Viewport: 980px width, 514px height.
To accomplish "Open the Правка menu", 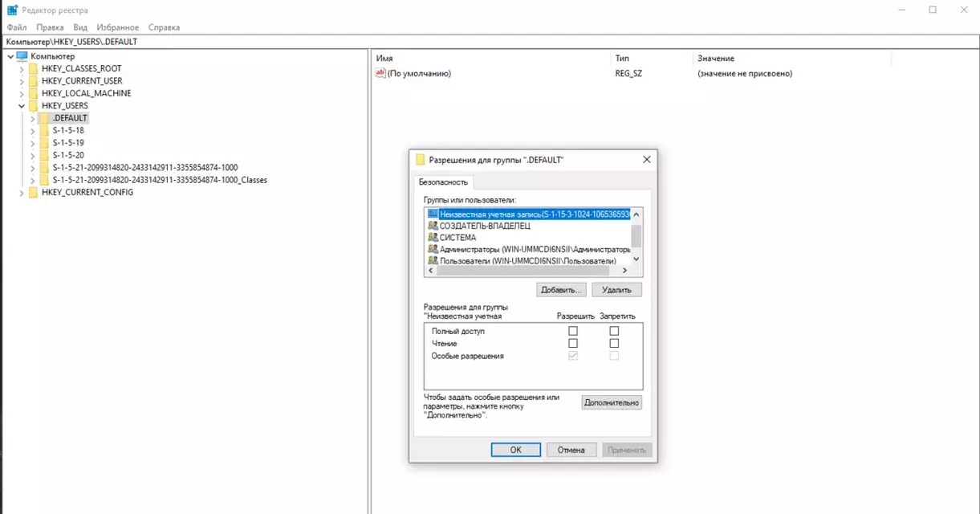I will click(50, 27).
